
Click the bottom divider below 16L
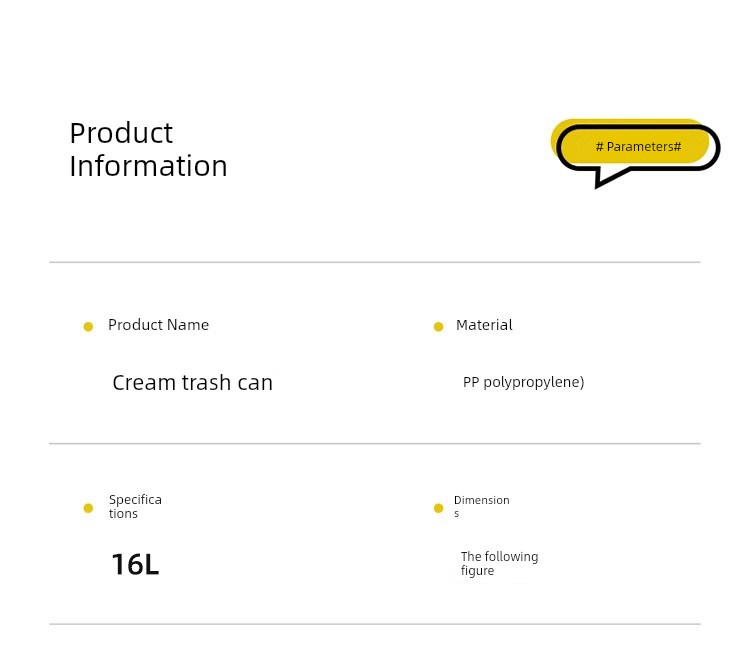[375, 624]
